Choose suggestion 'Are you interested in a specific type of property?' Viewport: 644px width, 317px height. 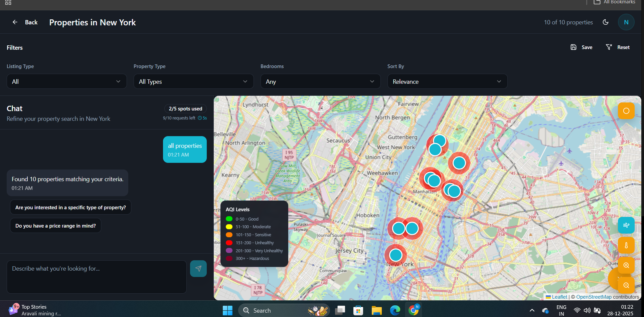(70, 207)
